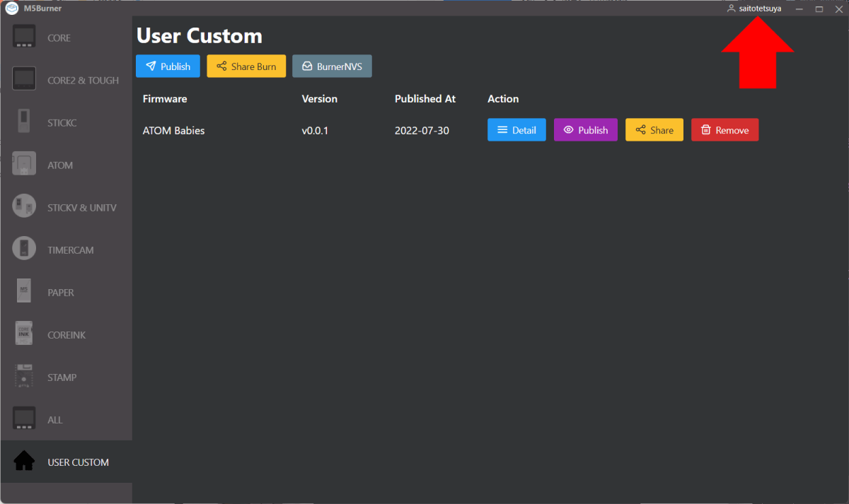Click the ATOM device icon
Screen dimensions: 849x504
[24, 165]
